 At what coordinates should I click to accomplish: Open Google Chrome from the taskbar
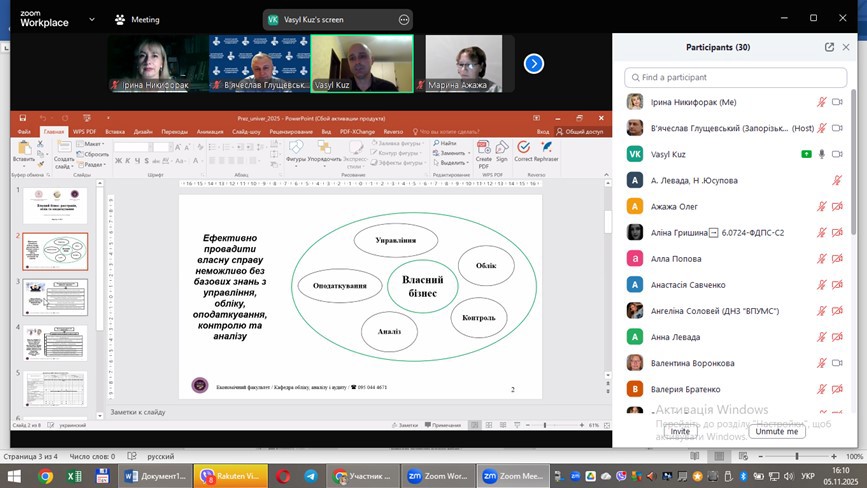point(45,477)
